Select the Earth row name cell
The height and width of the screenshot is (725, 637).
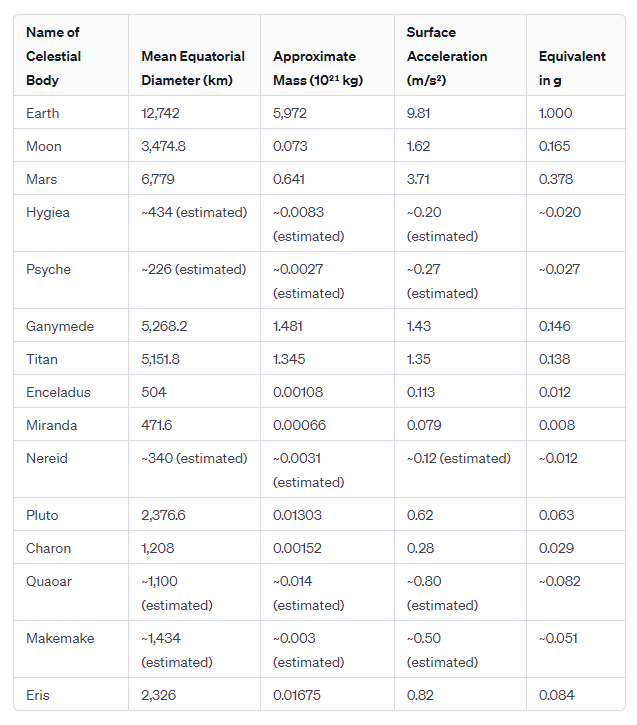tap(42, 113)
